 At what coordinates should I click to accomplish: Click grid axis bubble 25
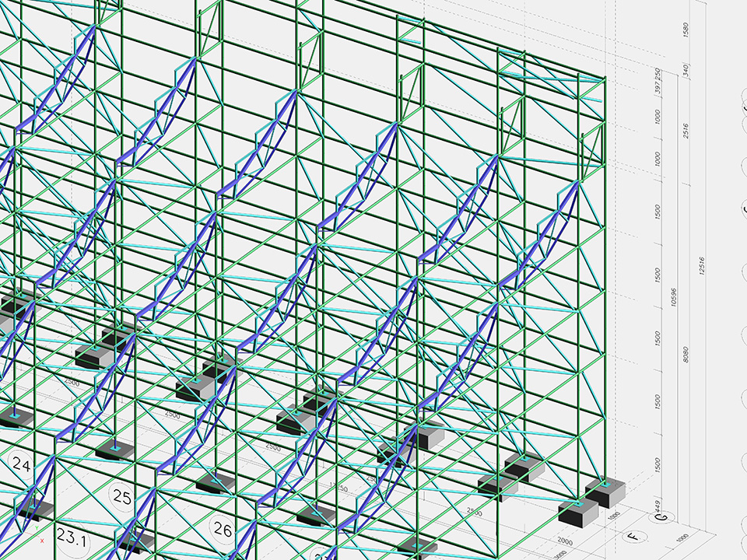point(121,496)
